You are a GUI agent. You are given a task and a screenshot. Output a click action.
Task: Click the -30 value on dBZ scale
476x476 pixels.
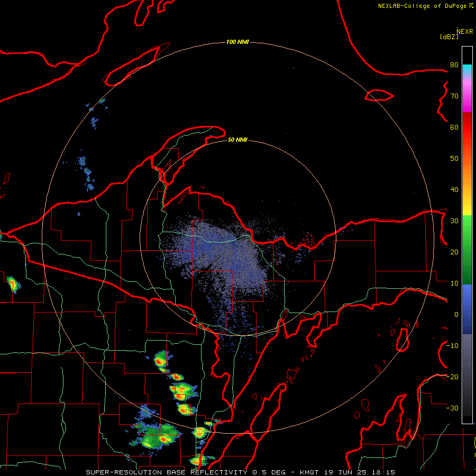(452, 408)
